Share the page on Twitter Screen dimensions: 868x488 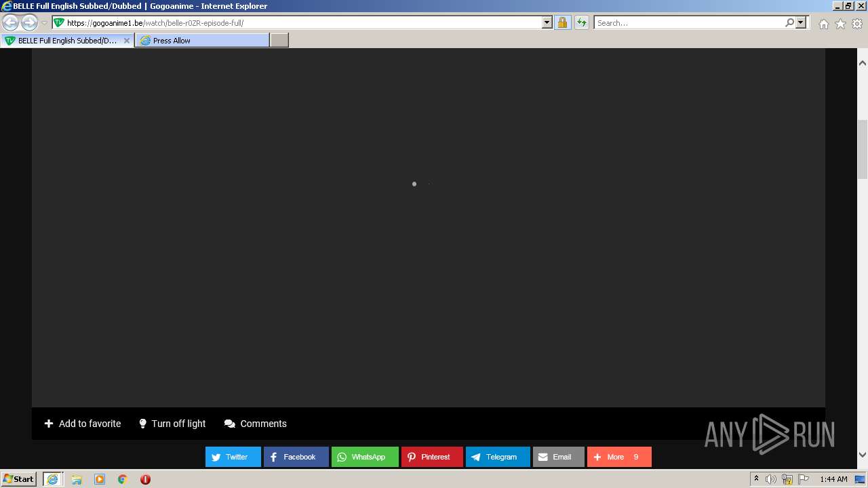tap(233, 457)
